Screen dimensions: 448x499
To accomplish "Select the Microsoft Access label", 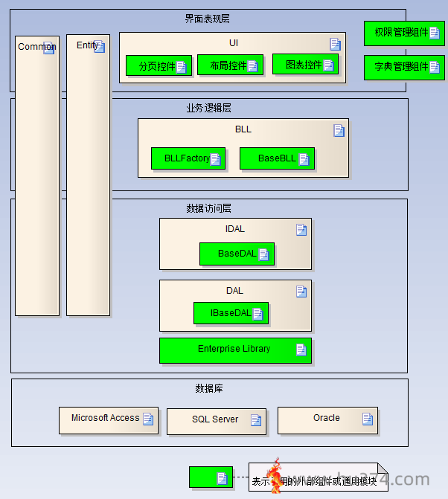I will pos(106,417).
